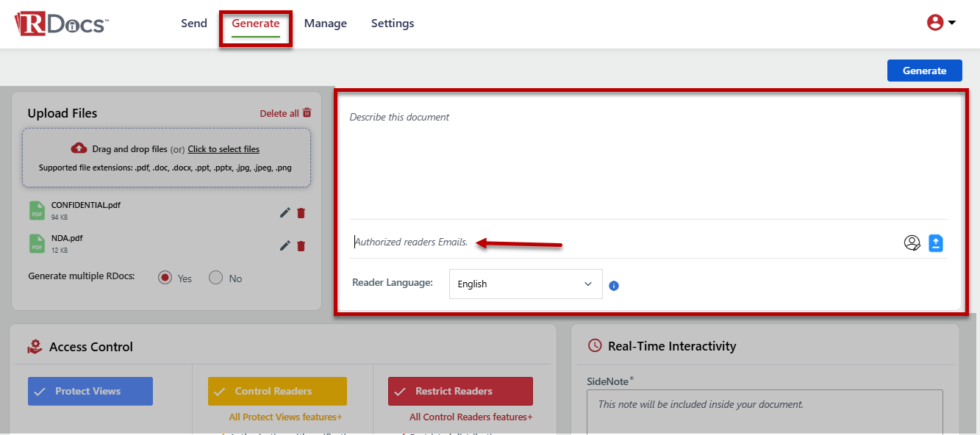This screenshot has height=435, width=980.
Task: Select No for generate multiple RDocs
Action: [215, 278]
